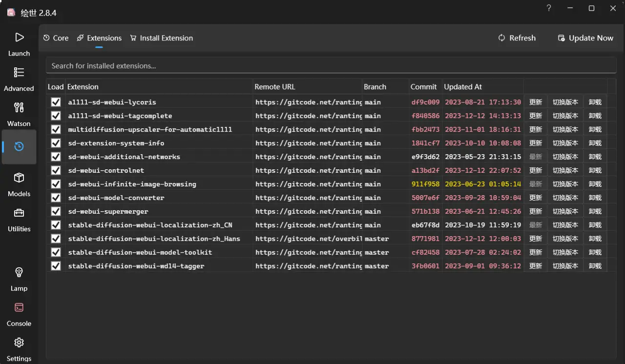Open the Lamp lightbulb icon
625x364 pixels.
point(19,272)
